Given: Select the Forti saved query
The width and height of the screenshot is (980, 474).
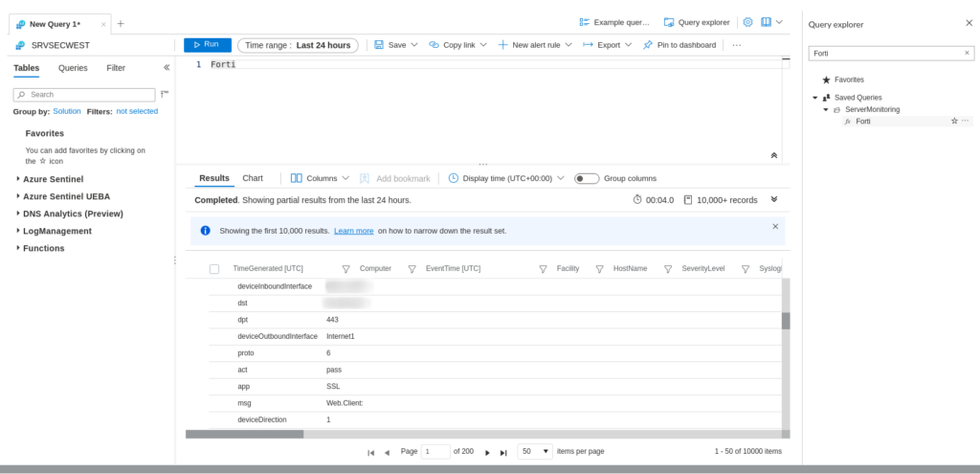Looking at the screenshot, I should pos(862,122).
